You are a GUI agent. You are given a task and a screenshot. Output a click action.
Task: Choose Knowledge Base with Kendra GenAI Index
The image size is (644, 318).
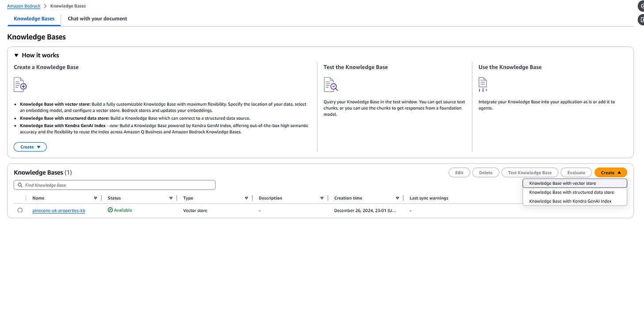575,201
